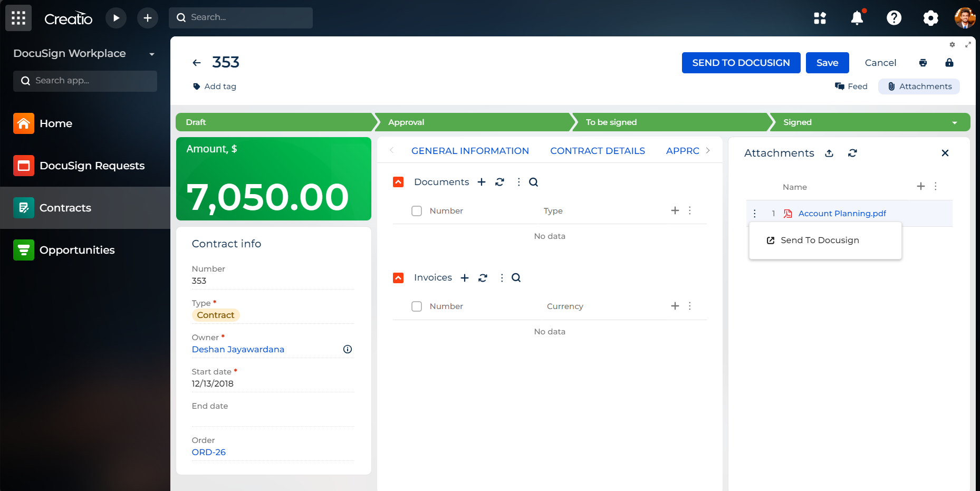Set stage to Approval

[x=473, y=122]
